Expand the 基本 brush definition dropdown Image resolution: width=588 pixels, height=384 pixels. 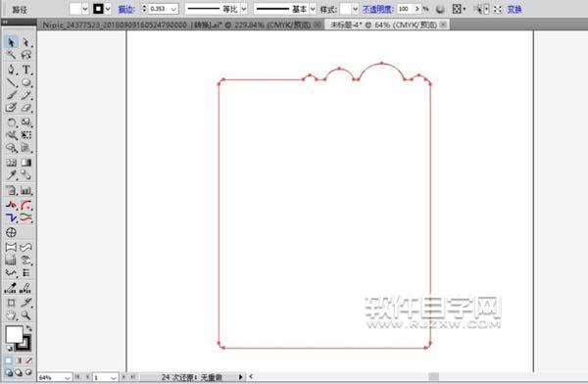coord(313,9)
